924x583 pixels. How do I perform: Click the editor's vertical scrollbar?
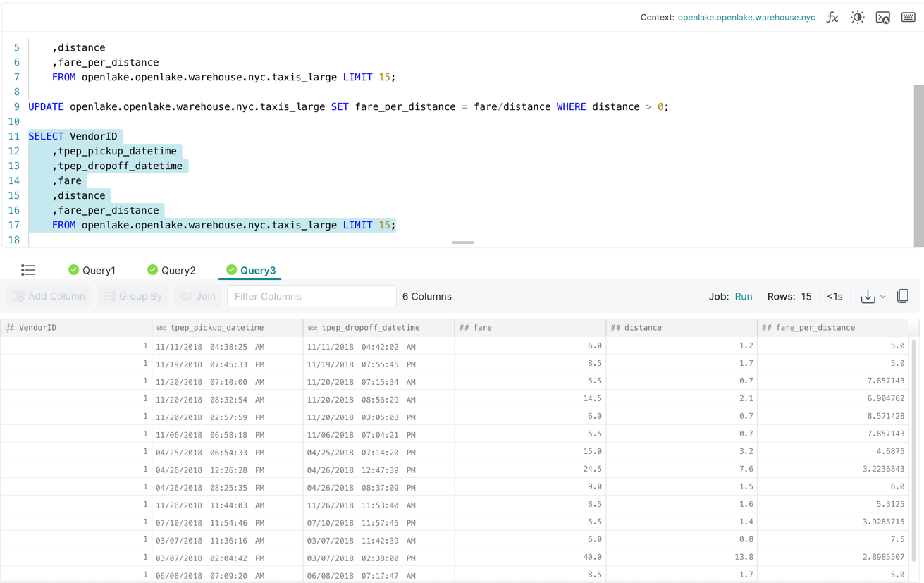click(918, 166)
